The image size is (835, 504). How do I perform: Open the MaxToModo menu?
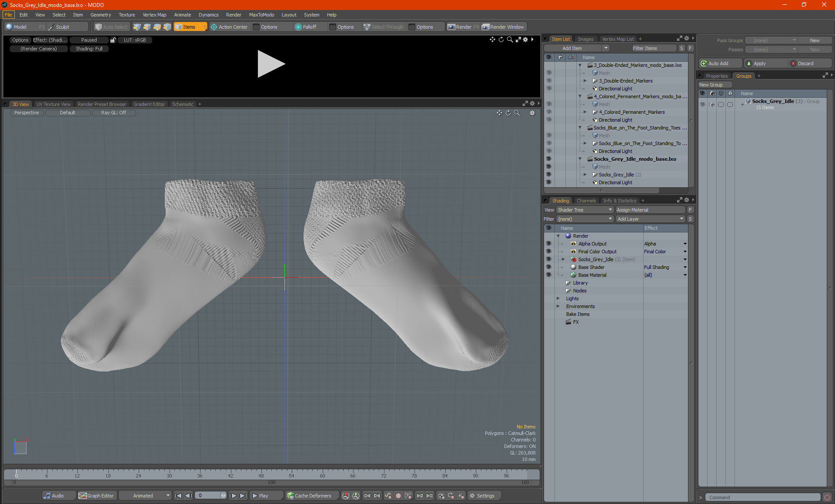coord(261,15)
